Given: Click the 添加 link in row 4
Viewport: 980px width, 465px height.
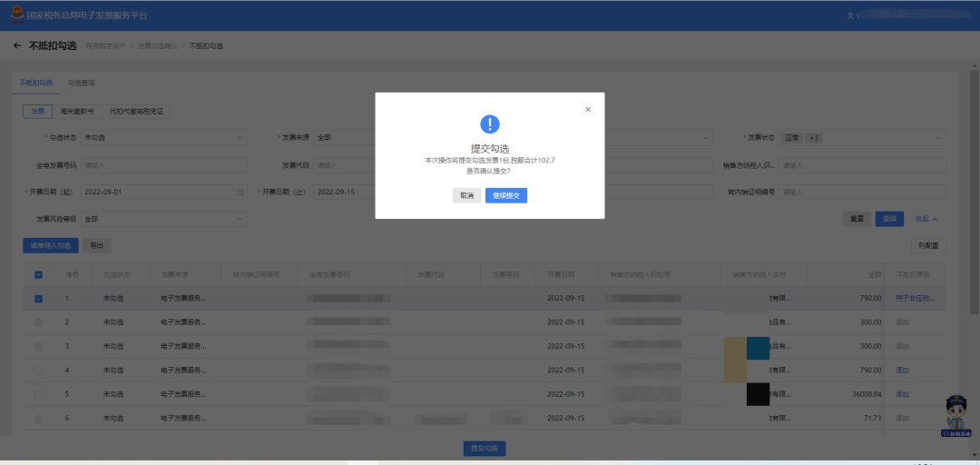Looking at the screenshot, I should pos(902,370).
